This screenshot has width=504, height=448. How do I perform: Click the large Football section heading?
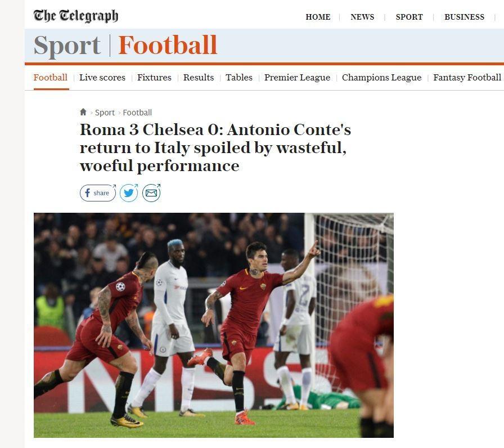coord(168,45)
